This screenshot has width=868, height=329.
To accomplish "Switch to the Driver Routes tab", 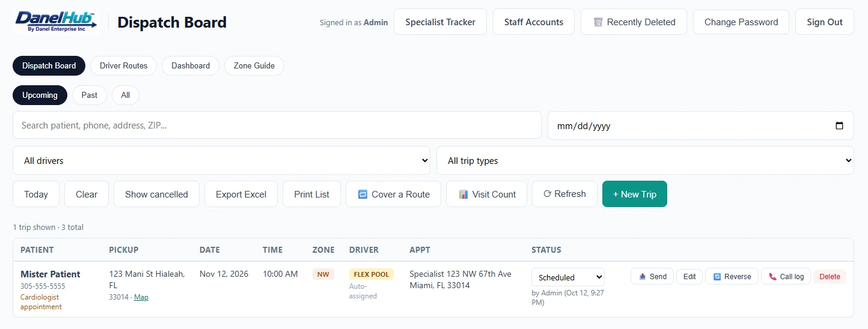I will (x=123, y=65).
